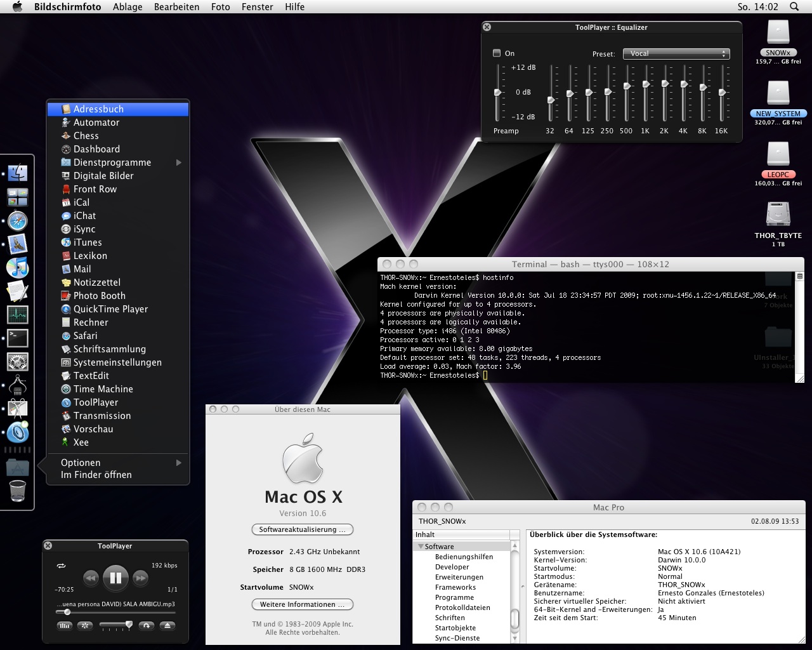This screenshot has width=812, height=650.
Task: Click the ToolPlayer icon in the Dock
Action: pos(17,432)
